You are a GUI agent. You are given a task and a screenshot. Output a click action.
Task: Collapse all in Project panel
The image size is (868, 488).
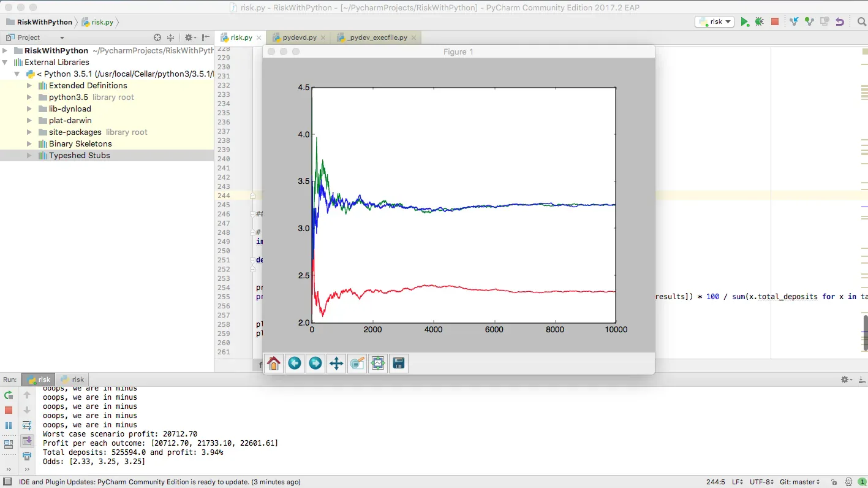click(x=171, y=37)
